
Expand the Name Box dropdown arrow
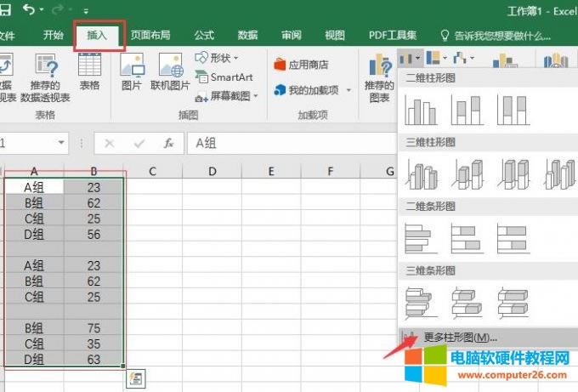pyautogui.click(x=61, y=144)
